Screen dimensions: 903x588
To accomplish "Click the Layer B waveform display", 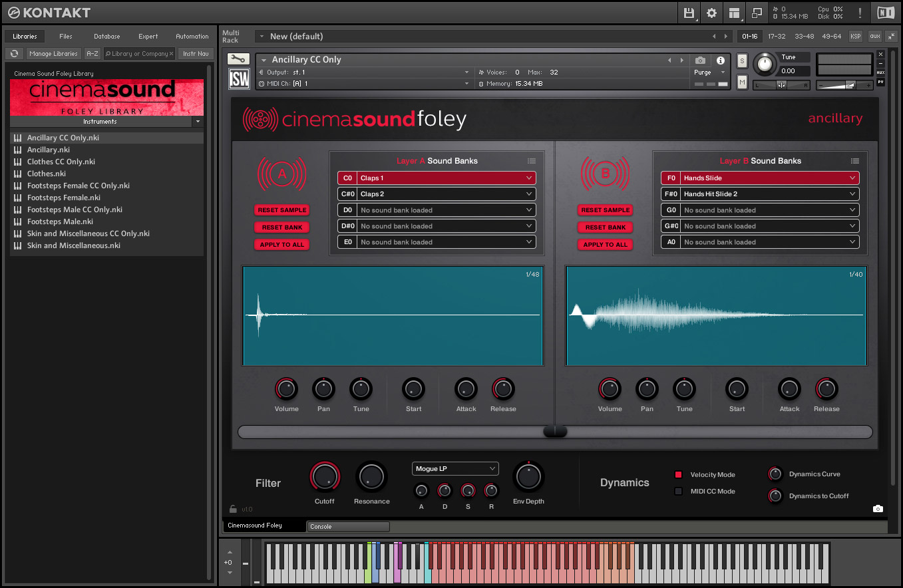I will pyautogui.click(x=716, y=316).
